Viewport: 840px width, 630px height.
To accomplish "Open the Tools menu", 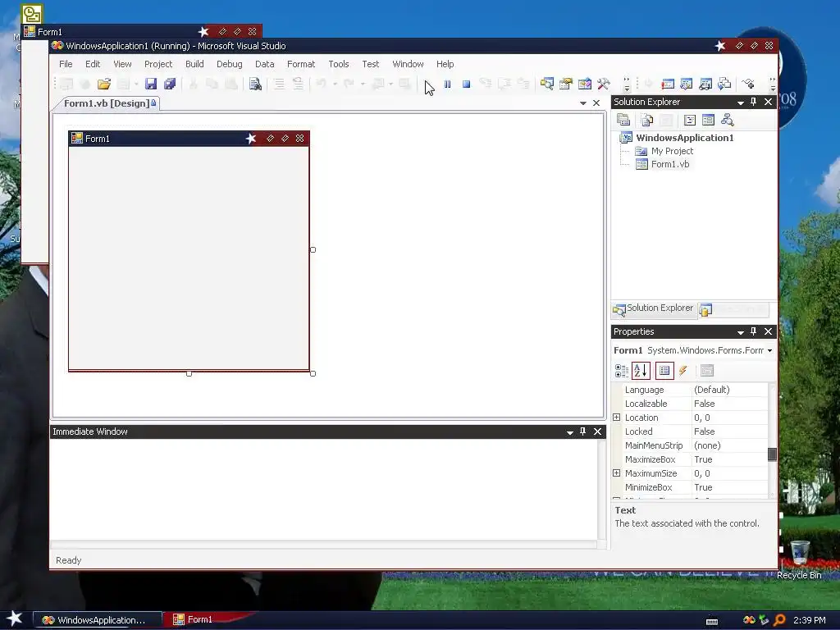I will 339,64.
